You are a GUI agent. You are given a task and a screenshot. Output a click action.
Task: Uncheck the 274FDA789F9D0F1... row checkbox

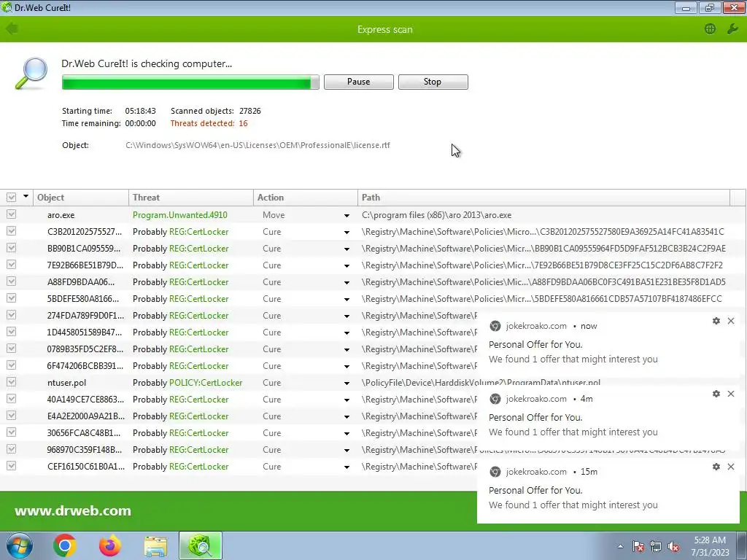point(11,315)
